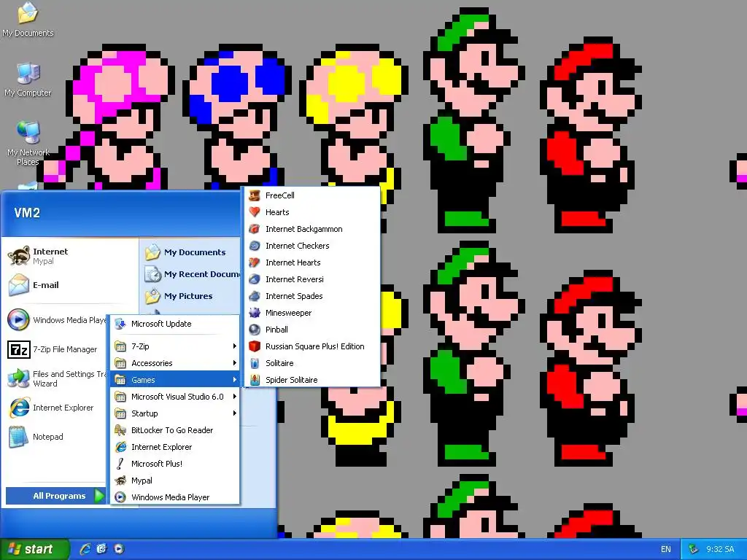Open Internet Reversi icon
Image resolution: width=747 pixels, height=560 pixels.
click(255, 279)
